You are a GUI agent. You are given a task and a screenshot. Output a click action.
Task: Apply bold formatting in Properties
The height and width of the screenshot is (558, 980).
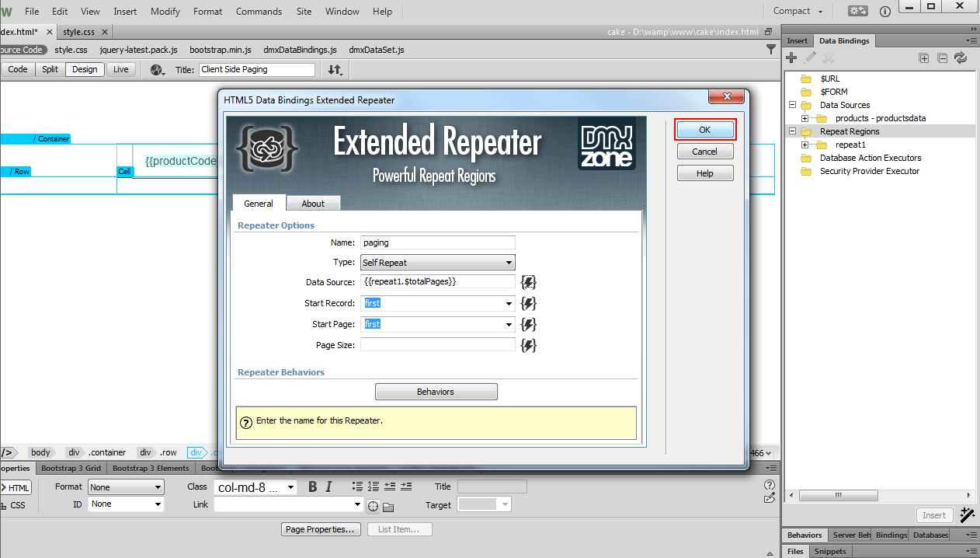point(312,487)
